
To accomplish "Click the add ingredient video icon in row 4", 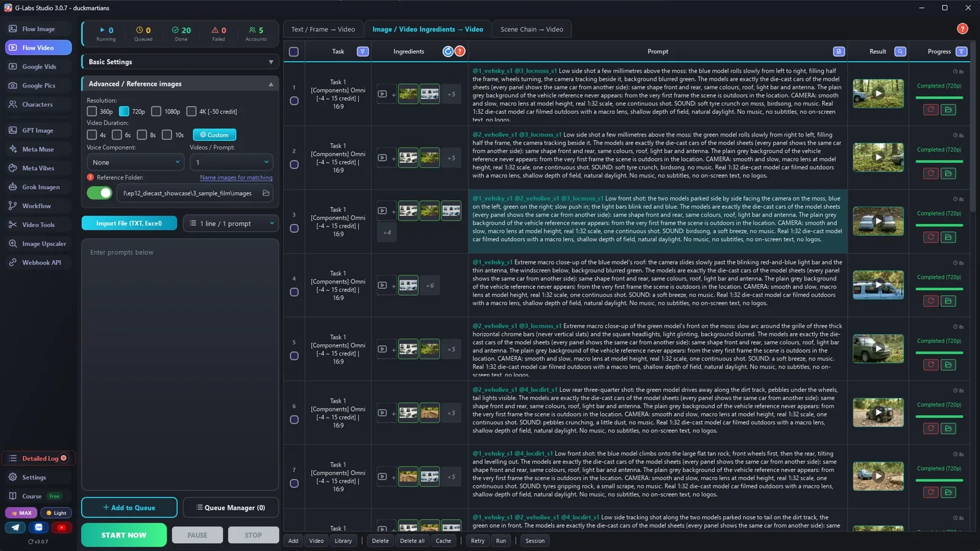I will 382,285.
